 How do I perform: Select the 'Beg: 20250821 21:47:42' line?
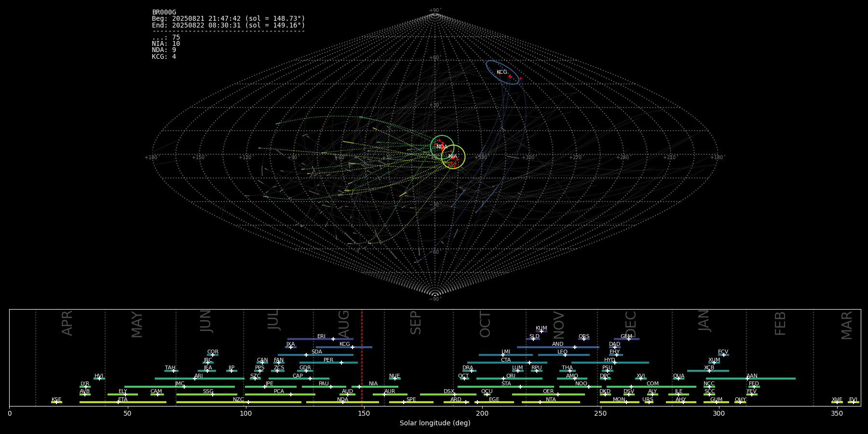click(x=229, y=19)
